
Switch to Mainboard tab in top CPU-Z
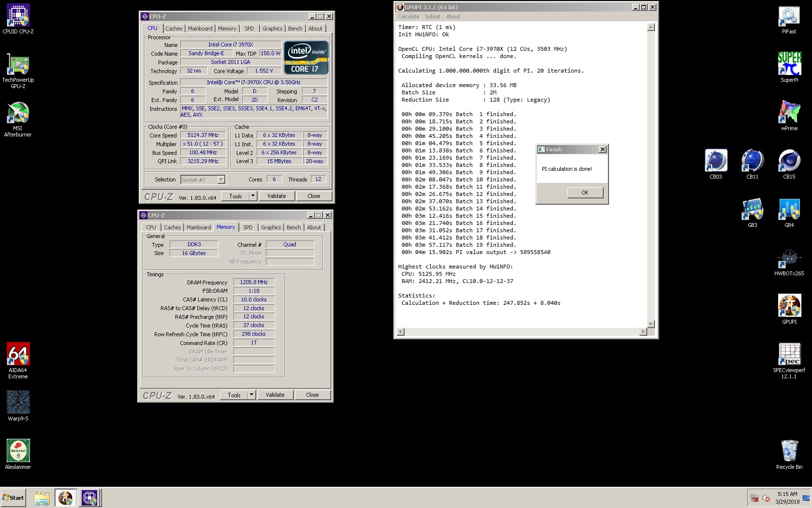click(x=200, y=29)
